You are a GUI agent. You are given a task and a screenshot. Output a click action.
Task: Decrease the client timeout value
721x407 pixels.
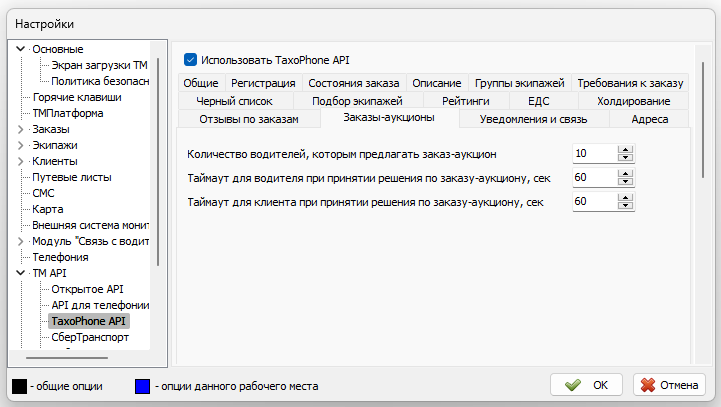pos(625,205)
